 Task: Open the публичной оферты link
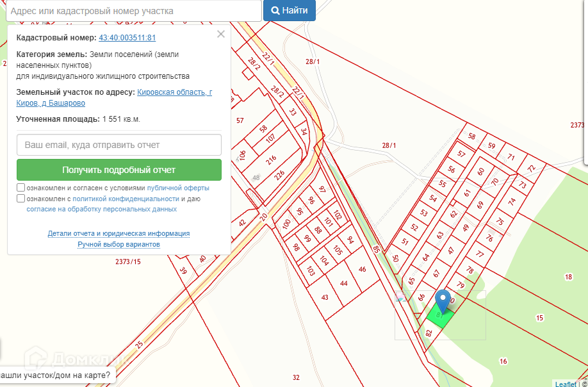click(178, 188)
